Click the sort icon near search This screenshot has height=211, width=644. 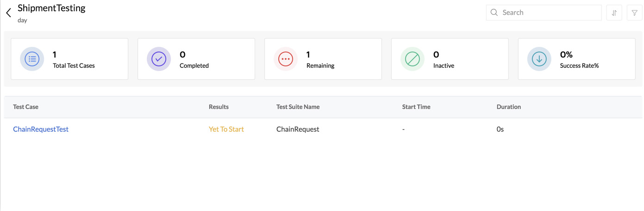614,13
